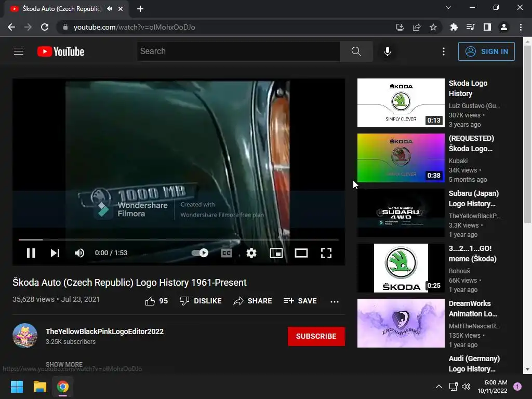532x399 pixels.
Task: Open Audi (Germany) Logo History title
Action: (x=474, y=364)
